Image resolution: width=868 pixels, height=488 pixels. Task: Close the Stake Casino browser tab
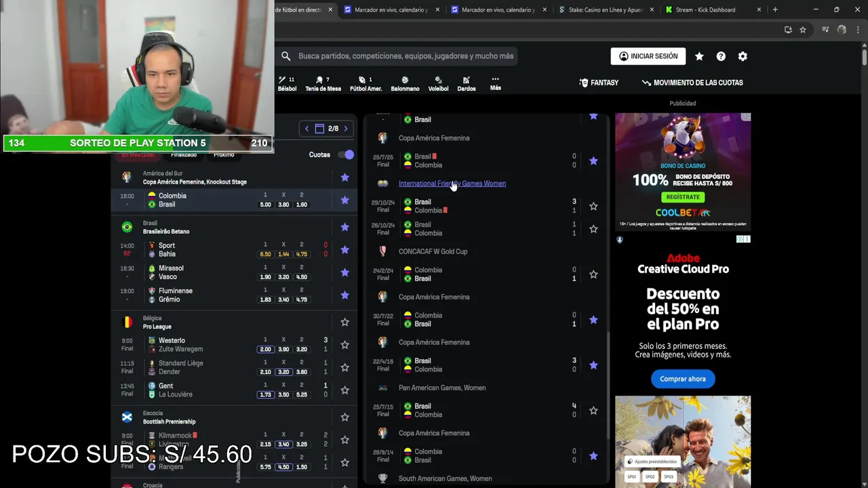coord(652,9)
